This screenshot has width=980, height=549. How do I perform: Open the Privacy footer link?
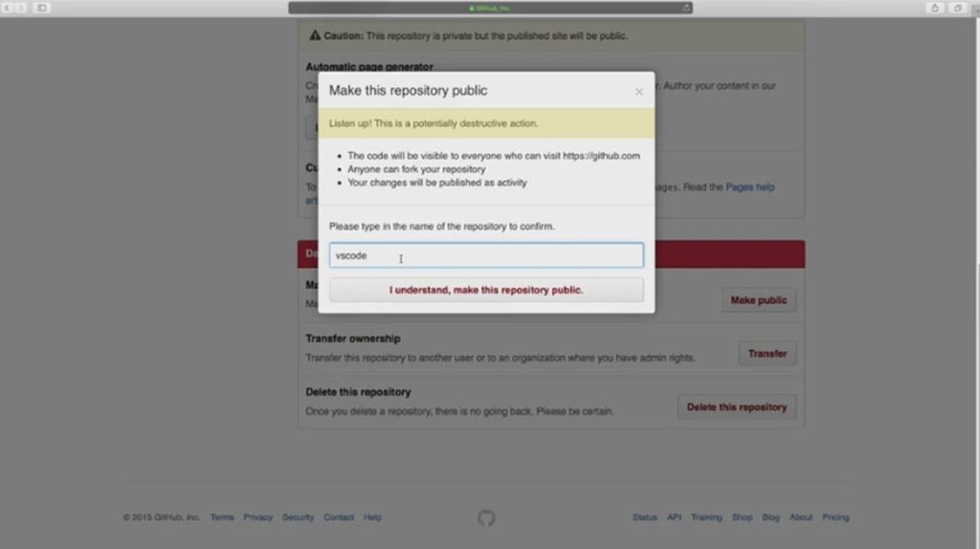click(258, 517)
